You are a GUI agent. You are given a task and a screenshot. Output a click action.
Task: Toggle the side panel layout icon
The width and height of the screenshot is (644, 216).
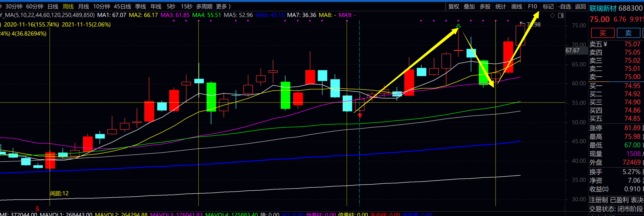coord(561,16)
